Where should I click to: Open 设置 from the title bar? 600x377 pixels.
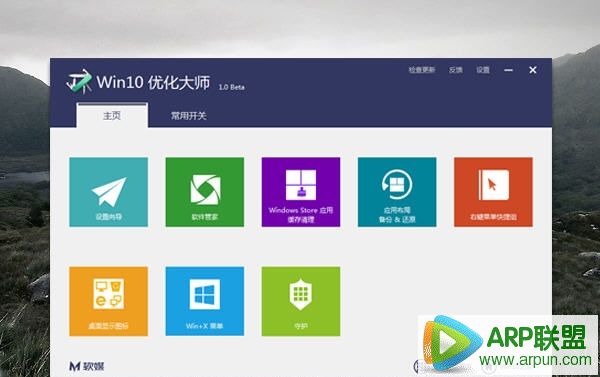click(x=483, y=70)
